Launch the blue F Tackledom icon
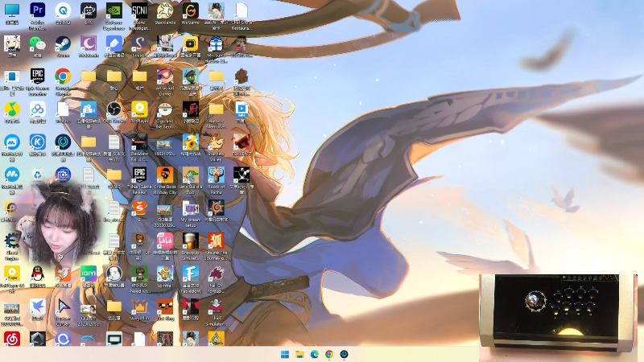This screenshot has height=362, width=644. point(191,274)
